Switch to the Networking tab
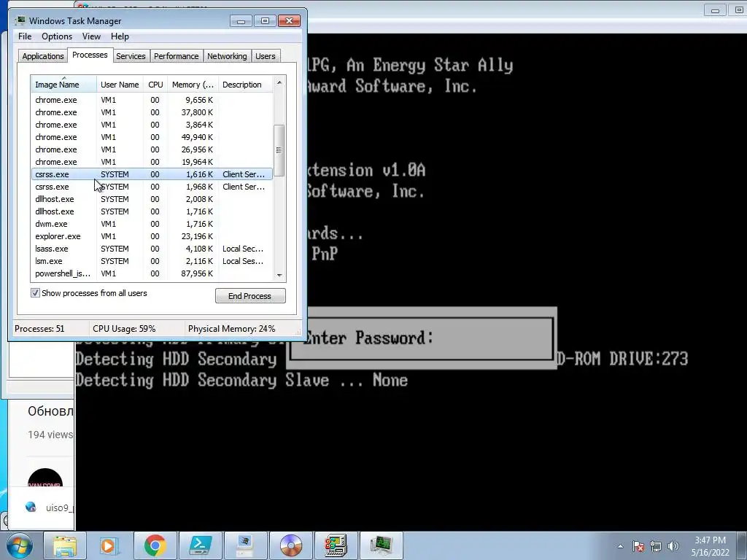This screenshot has width=747, height=560. pos(227,56)
